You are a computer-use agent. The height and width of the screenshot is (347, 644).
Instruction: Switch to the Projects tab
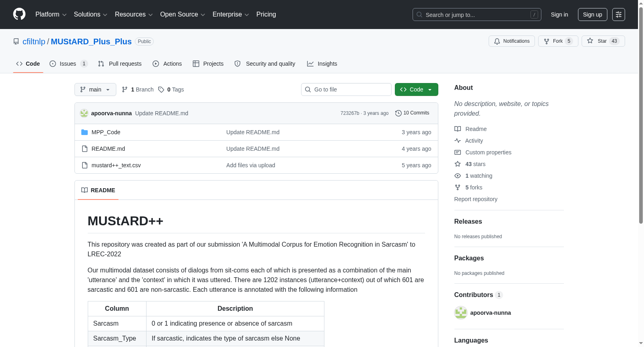(208, 64)
